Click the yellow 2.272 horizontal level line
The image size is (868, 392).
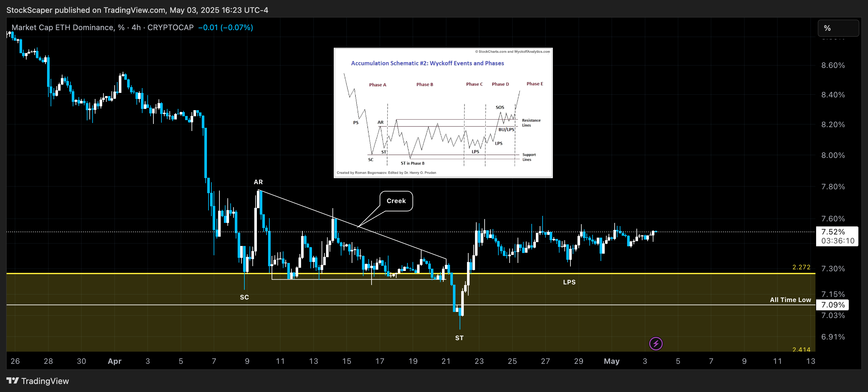click(411, 274)
